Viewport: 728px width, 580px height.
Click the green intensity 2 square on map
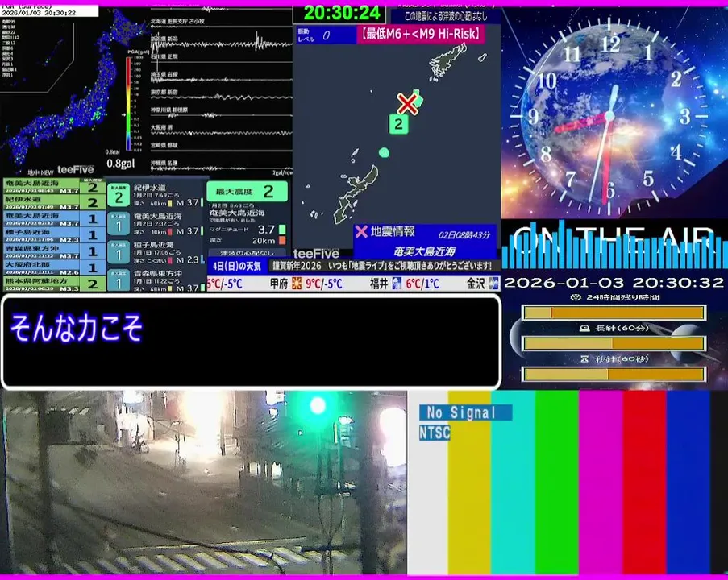(398, 124)
